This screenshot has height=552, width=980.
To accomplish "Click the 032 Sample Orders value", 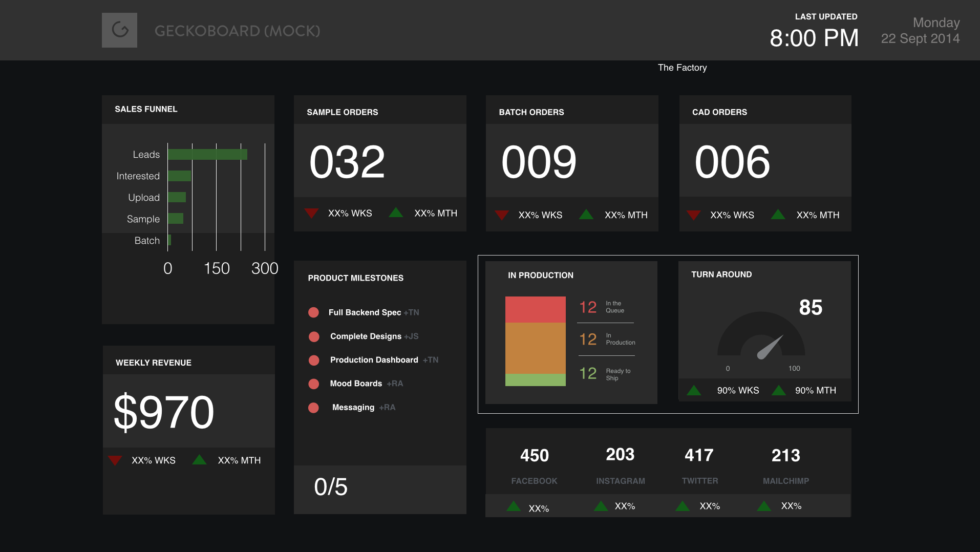I will [x=347, y=162].
